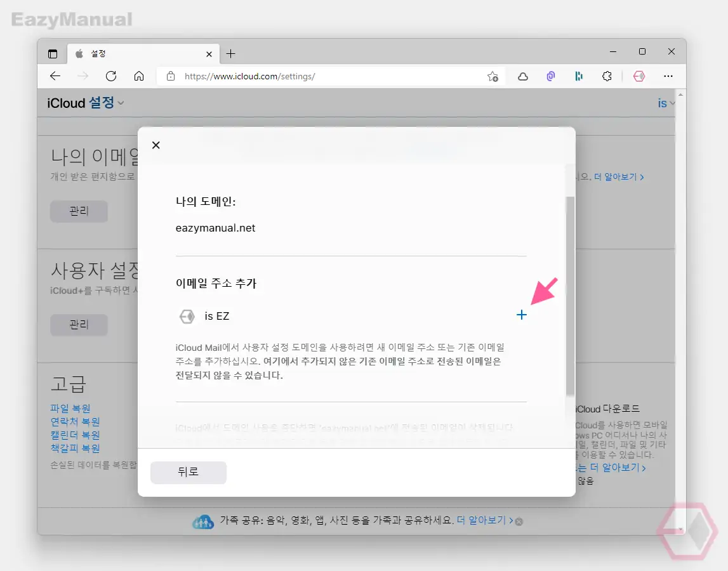Image resolution: width=728 pixels, height=571 pixels.
Task: Select the 설정 browser tab
Action: pyautogui.click(x=143, y=54)
